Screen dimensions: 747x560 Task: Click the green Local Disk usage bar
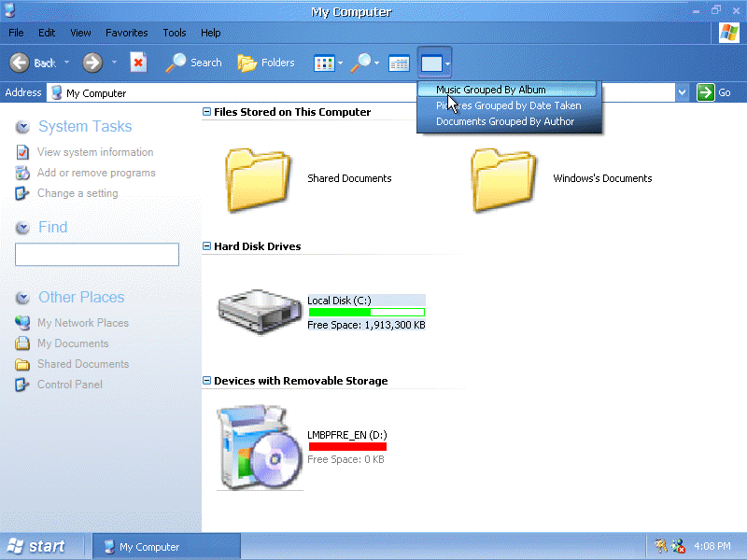click(366, 313)
